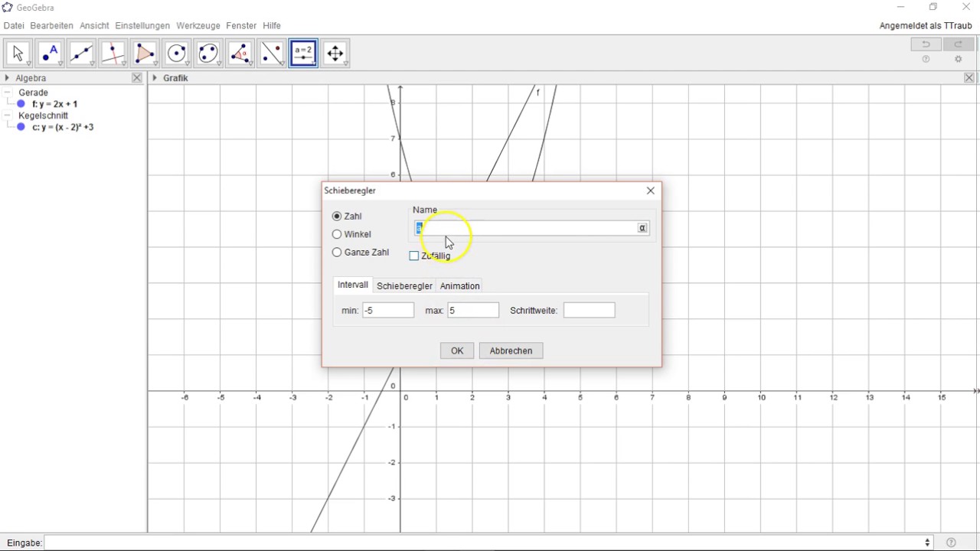The image size is (980, 551).
Task: Switch to the Animation tab
Action: point(459,286)
